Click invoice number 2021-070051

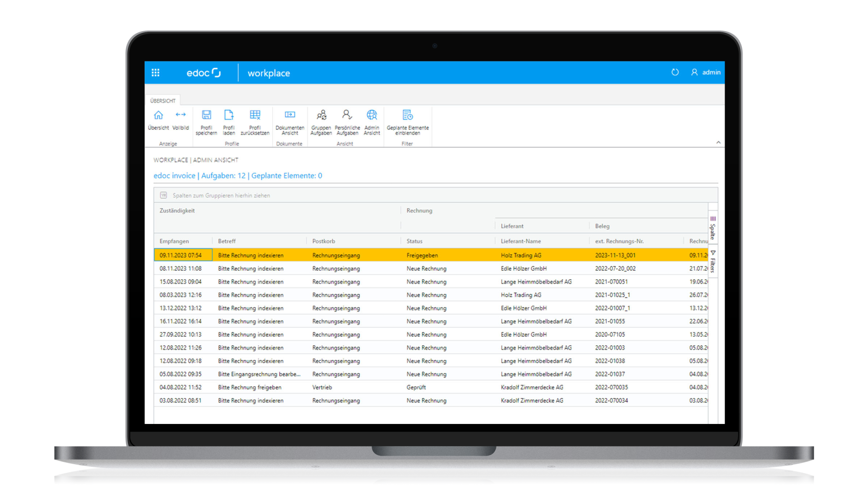[x=611, y=282]
